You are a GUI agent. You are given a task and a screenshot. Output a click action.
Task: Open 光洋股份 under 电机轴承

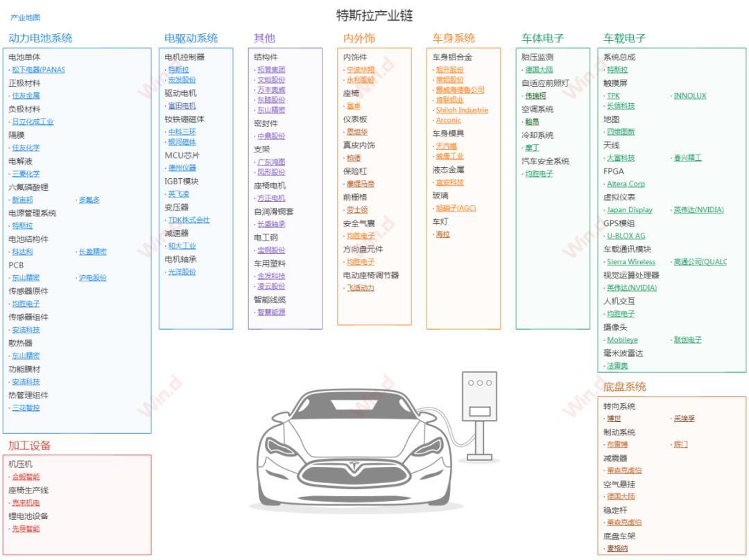click(x=182, y=272)
